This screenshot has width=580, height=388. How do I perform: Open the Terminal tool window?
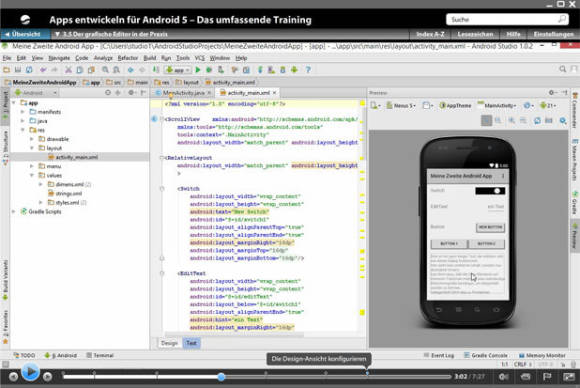pyautogui.click(x=100, y=355)
